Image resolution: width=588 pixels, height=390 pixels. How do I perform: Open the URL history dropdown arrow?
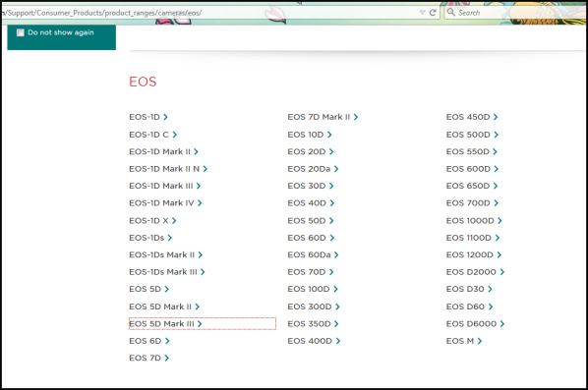pos(422,13)
